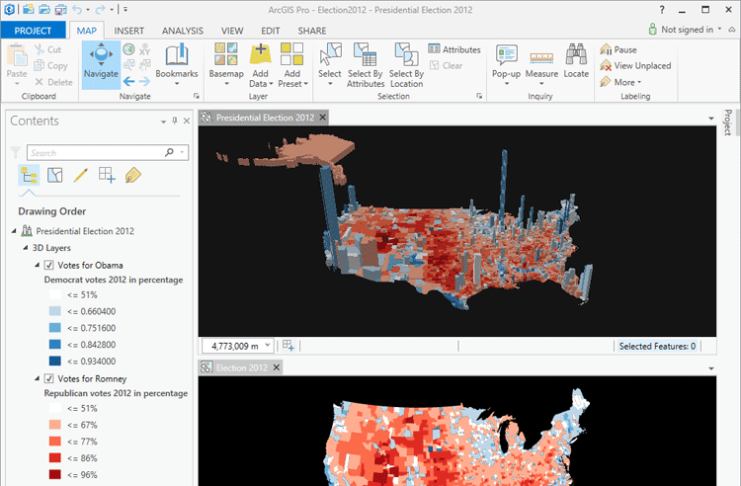Click the Selected Features: 0 indicator
The image size is (741, 486).
657,346
